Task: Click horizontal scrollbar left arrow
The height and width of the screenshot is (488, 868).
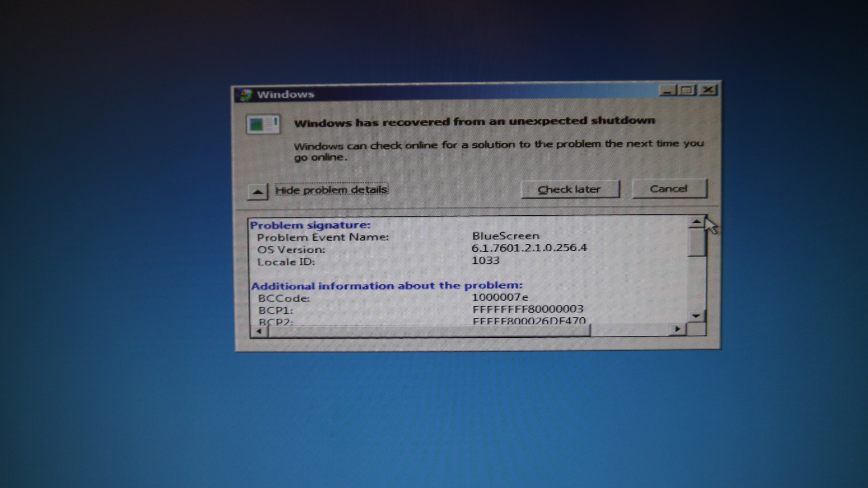Action: pyautogui.click(x=259, y=331)
